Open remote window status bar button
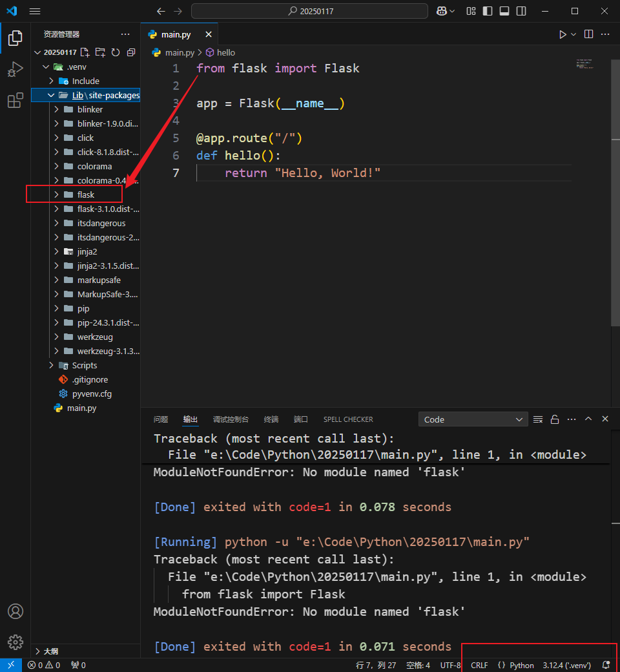Viewport: 620px width, 672px height. click(x=11, y=665)
